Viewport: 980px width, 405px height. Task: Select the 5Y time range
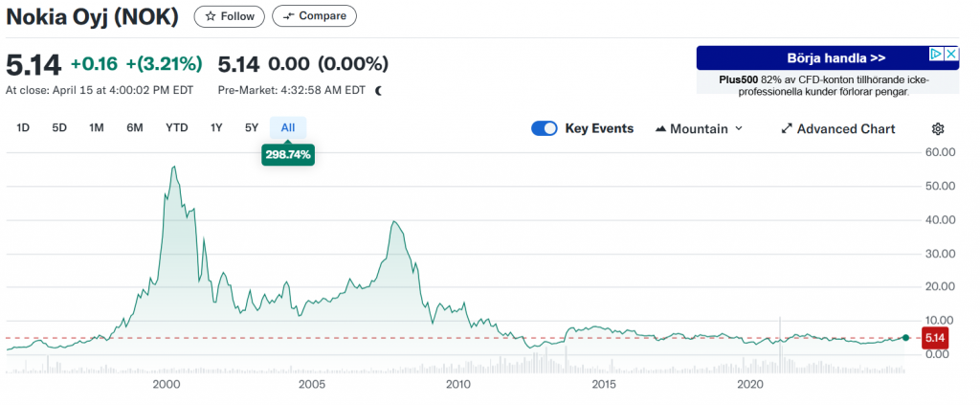click(x=252, y=127)
